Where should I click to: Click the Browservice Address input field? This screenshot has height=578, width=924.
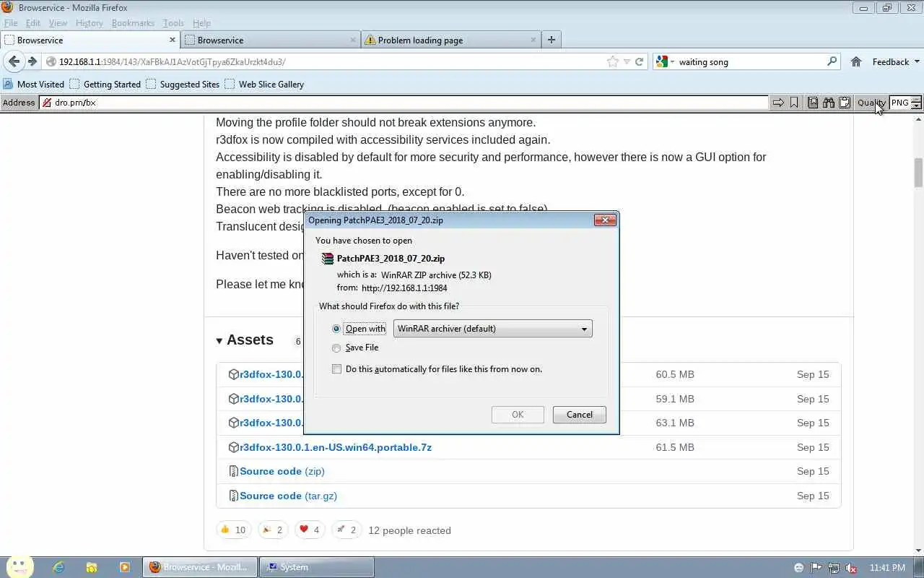(403, 103)
